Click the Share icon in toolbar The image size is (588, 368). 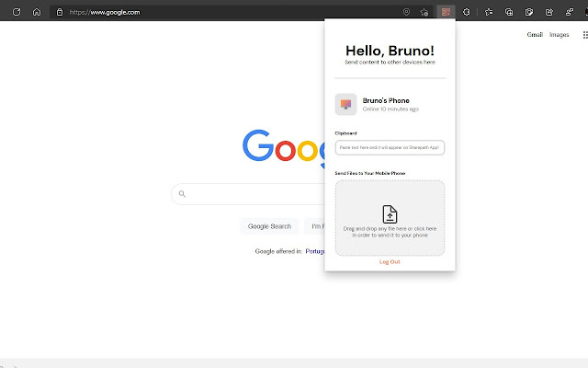[549, 12]
